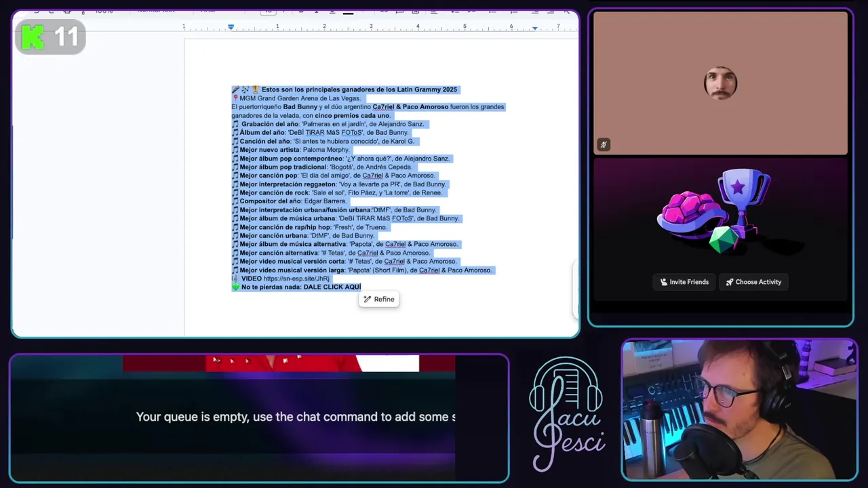Click the 'Mejor álbum de música alternativa' line

coord(345,244)
